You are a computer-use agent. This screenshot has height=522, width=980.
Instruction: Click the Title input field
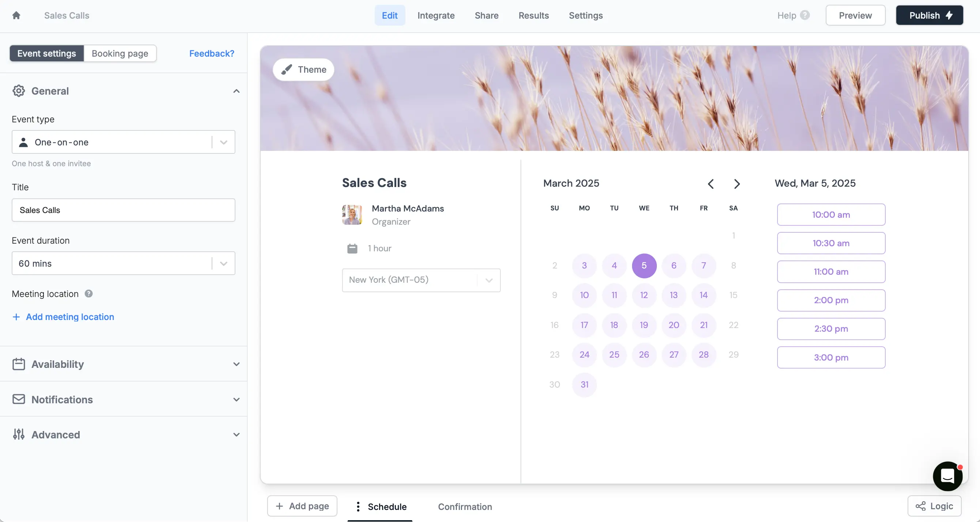click(x=123, y=210)
